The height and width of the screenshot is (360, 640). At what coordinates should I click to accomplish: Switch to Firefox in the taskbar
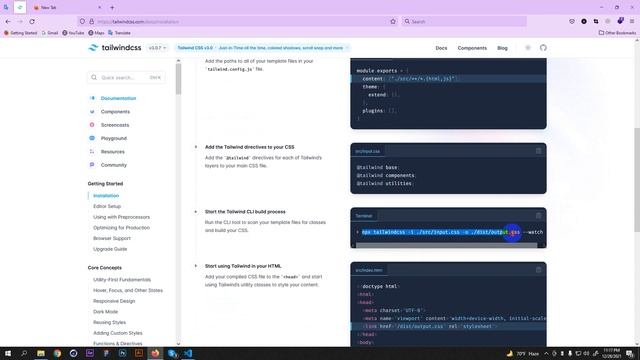pyautogui.click(x=155, y=353)
